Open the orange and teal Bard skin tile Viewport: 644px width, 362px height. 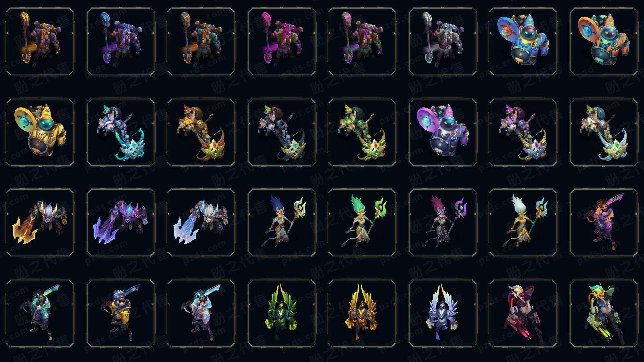point(604,42)
